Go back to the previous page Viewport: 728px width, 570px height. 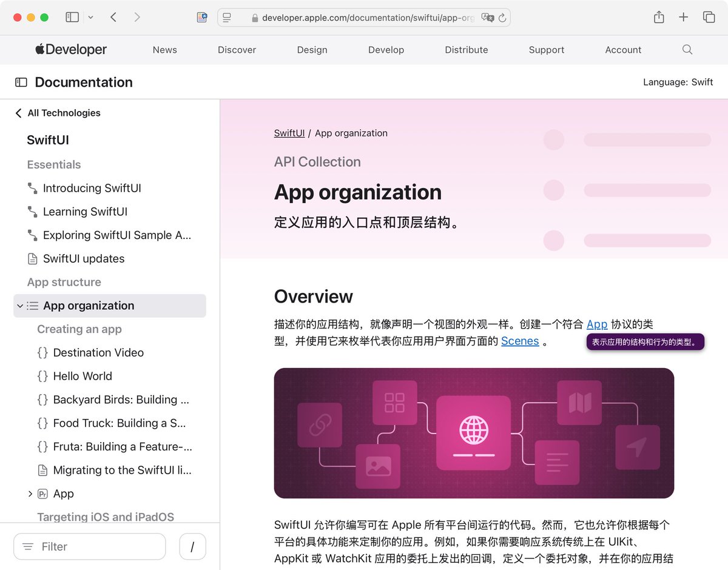point(113,18)
